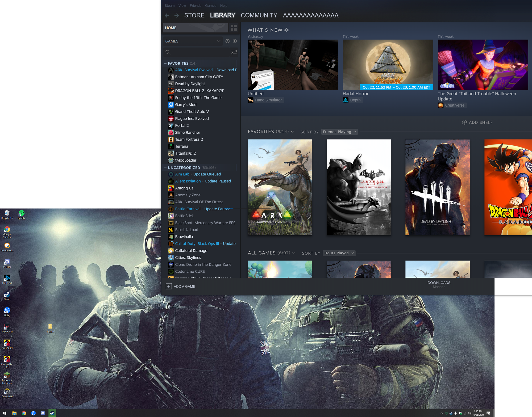532x417 pixels.
Task: Collapse the Uncategorized category in sidebar
Action: pos(165,167)
